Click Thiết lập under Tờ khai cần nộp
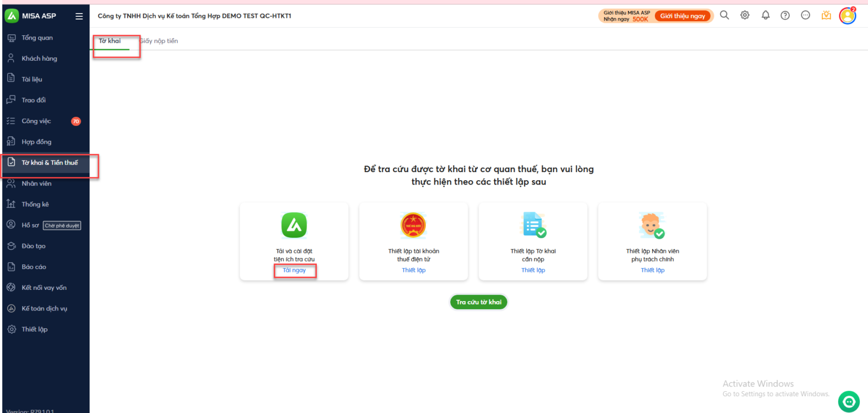This screenshot has width=868, height=413. pos(533,270)
